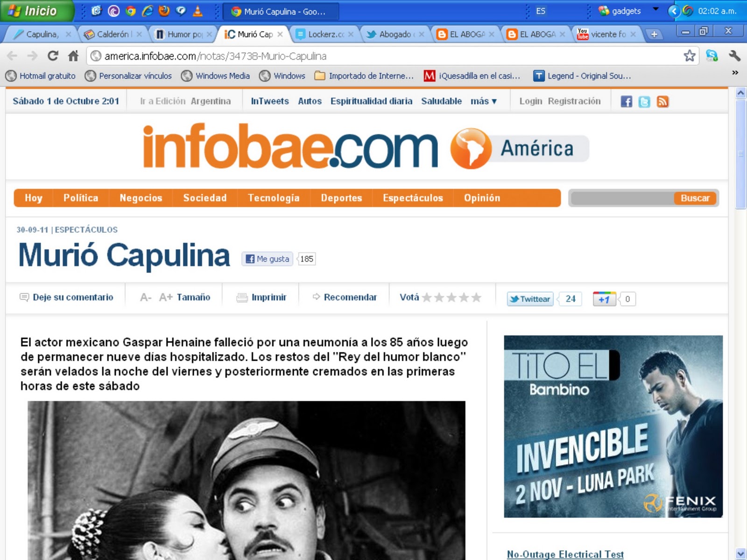Click the page vertical scrollbar thumb
The height and width of the screenshot is (560, 747).
point(740,154)
